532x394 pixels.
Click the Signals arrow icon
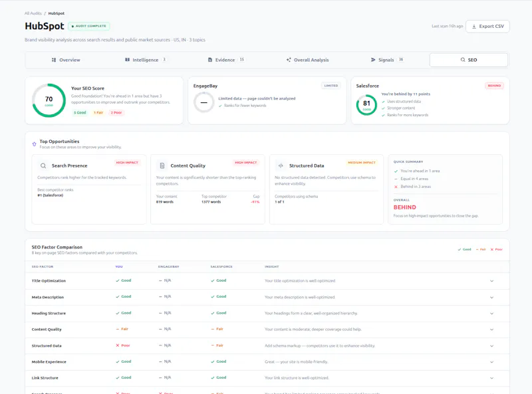pyautogui.click(x=373, y=60)
